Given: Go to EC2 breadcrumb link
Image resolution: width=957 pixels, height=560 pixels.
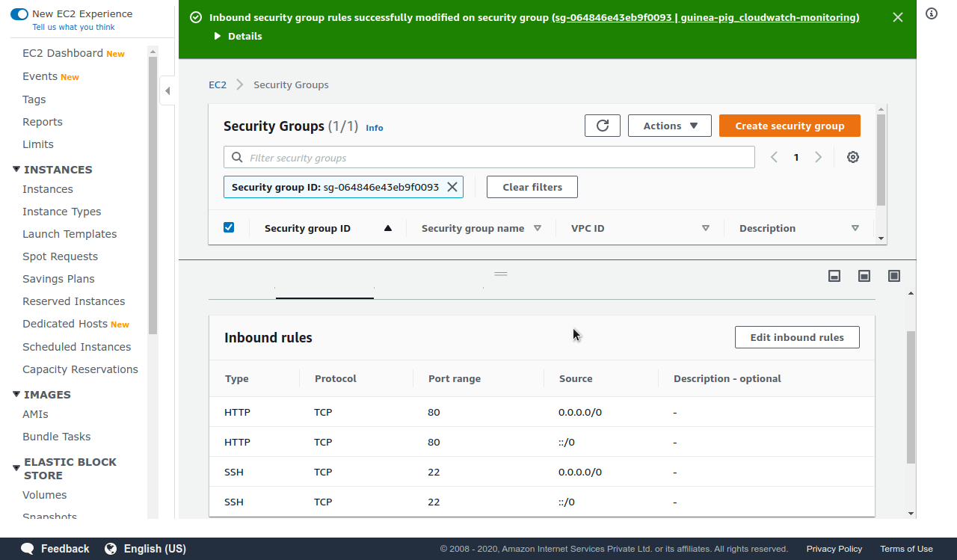Looking at the screenshot, I should point(218,84).
